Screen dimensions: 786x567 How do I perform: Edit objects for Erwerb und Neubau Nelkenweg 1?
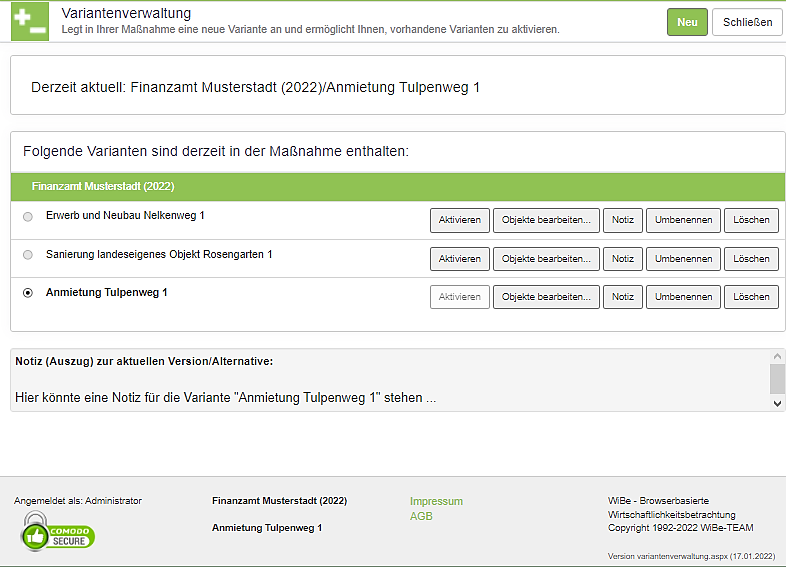pyautogui.click(x=546, y=220)
